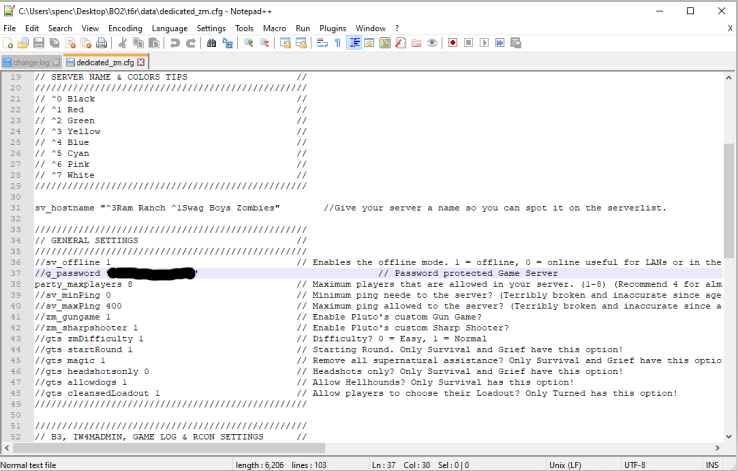Open the Language menu
Screen dimensions: 738x471
click(169, 28)
